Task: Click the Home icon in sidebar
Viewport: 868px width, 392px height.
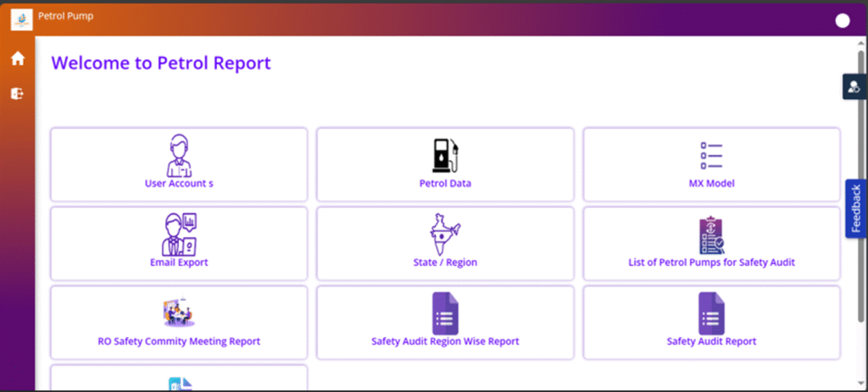Action: pyautogui.click(x=17, y=58)
